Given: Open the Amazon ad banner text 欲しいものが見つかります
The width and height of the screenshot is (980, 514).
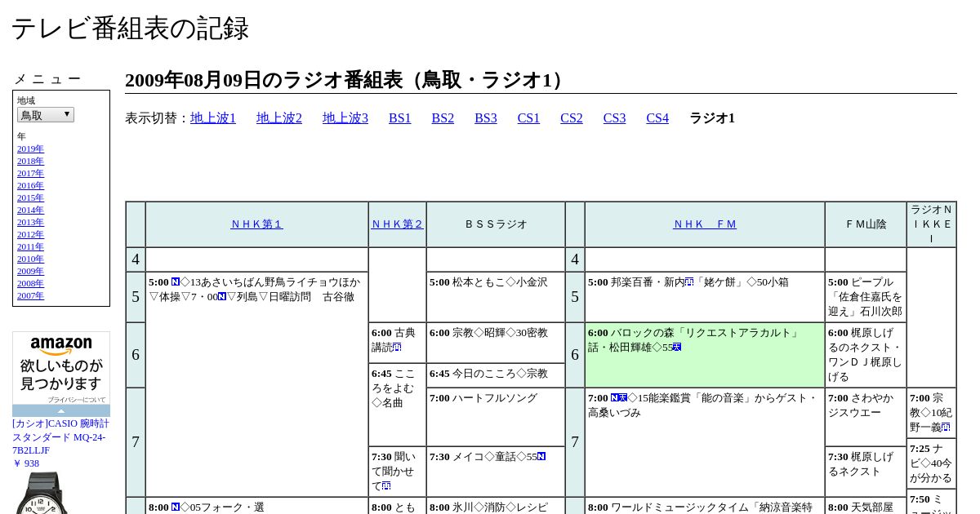Looking at the screenshot, I should point(61,374).
